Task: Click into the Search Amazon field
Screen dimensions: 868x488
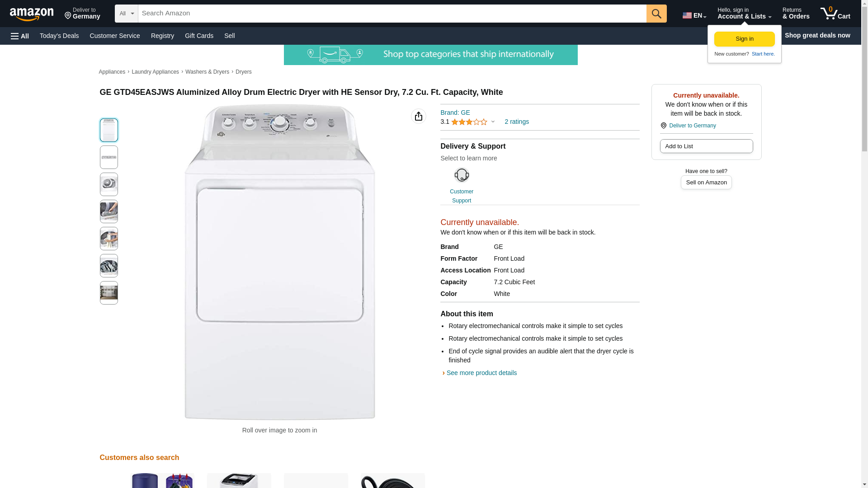Action: point(392,14)
